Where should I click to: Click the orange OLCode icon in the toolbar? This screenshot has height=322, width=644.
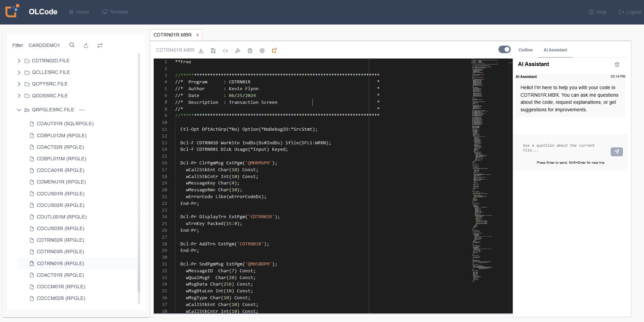pos(274,50)
